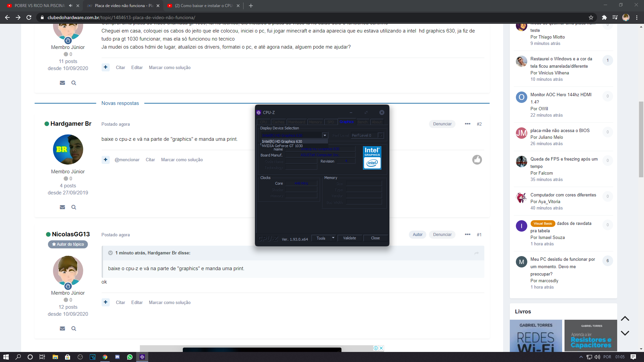Open File Explorer from the taskbar

click(x=55, y=357)
